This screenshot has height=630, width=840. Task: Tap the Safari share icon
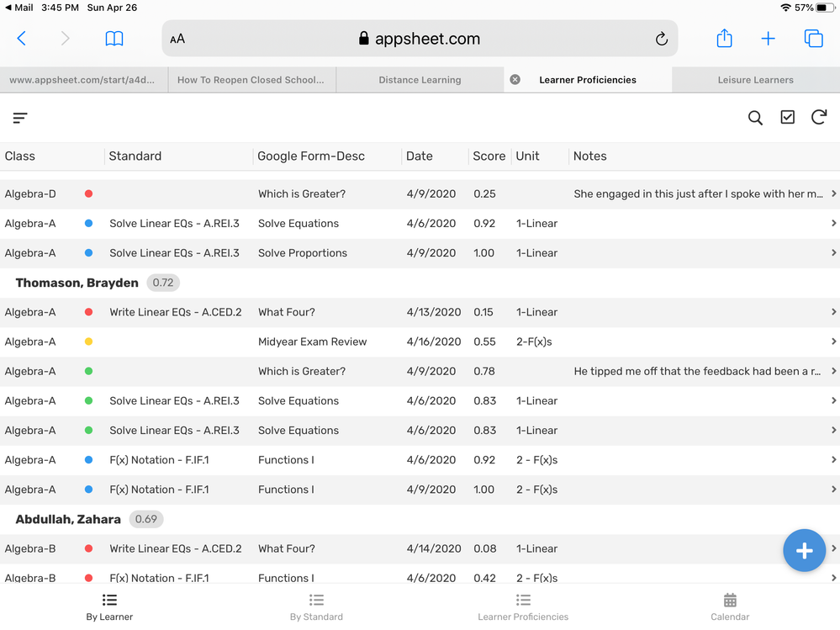click(724, 38)
